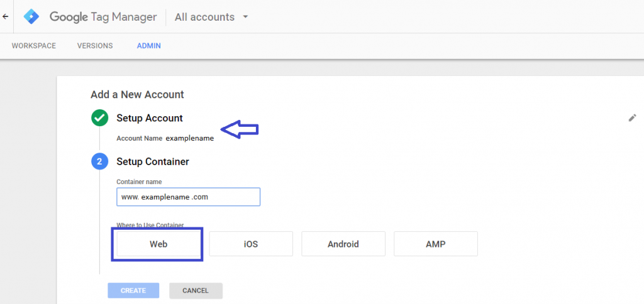Click the pencil edit icon for Setup Account
The width and height of the screenshot is (644, 304).
(632, 117)
